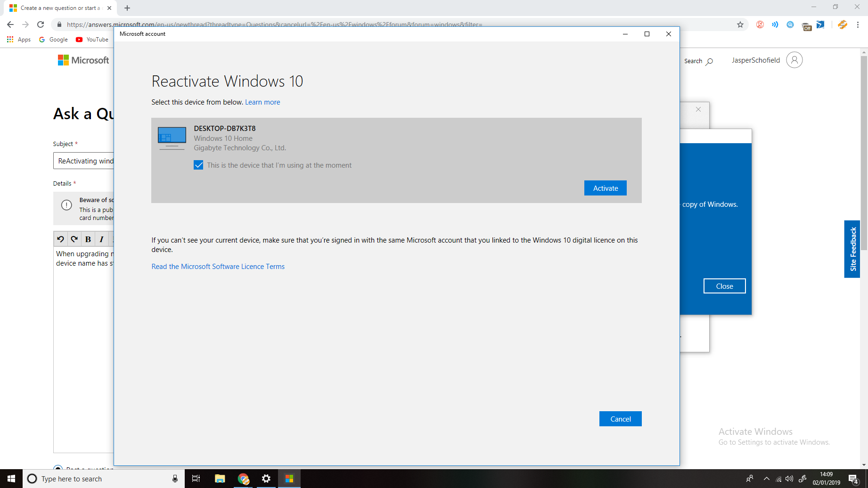Click the extension icon labelled Off
The width and height of the screenshot is (868, 488).
(x=806, y=26)
